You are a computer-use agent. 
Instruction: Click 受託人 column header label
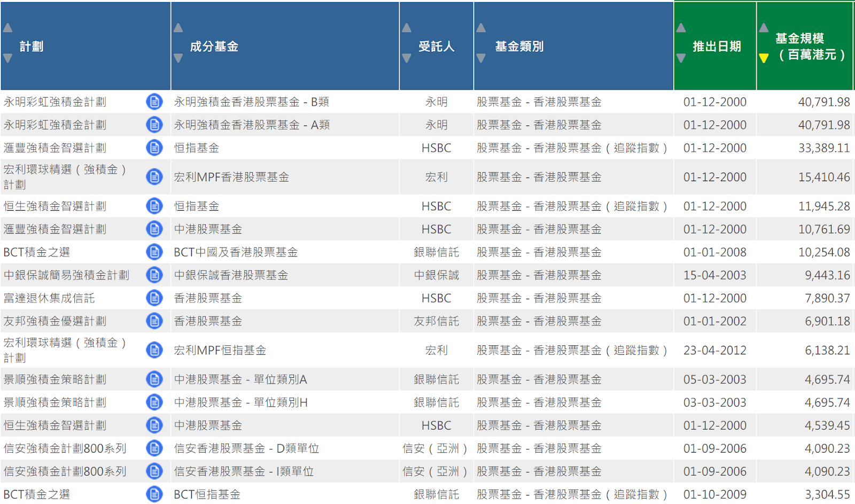[437, 46]
